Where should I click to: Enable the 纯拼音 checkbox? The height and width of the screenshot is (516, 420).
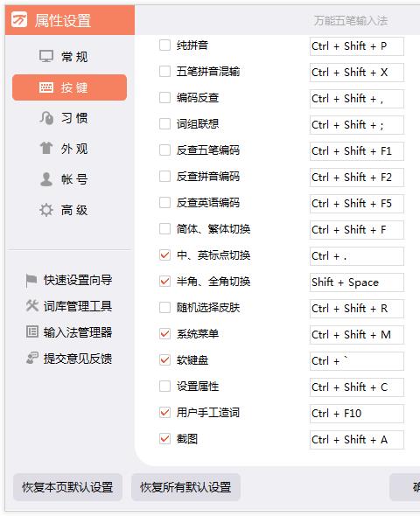pos(164,45)
